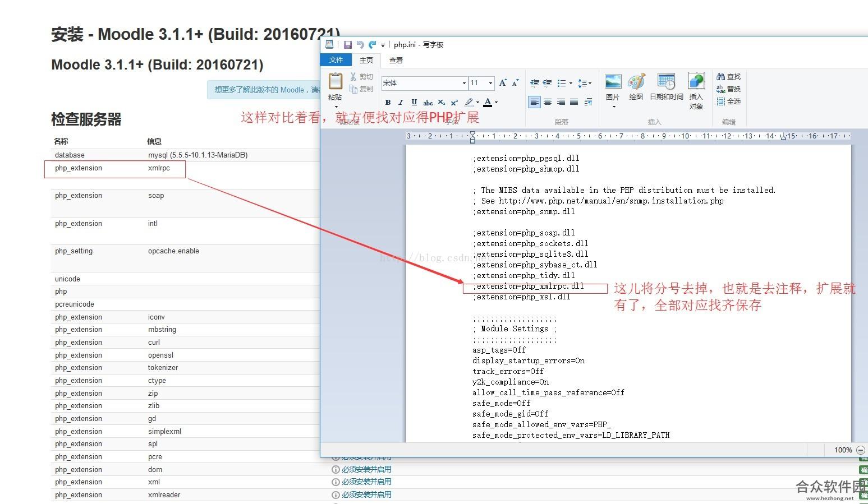Viewport: 868px width, 504px height.
Task: Select mysql (5.5.5-10.1.13-MariaDB) database info cell
Action: tap(198, 155)
